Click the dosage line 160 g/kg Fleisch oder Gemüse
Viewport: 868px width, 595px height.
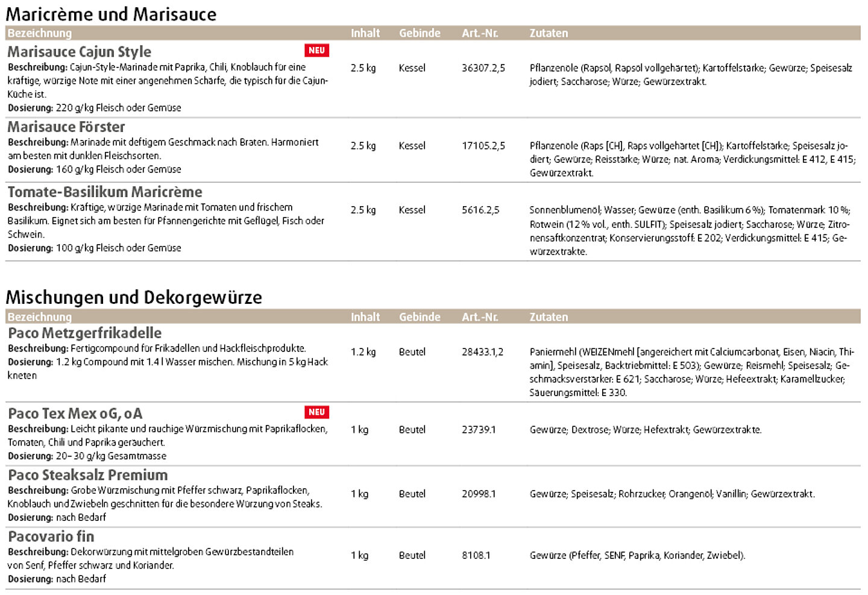click(95, 169)
